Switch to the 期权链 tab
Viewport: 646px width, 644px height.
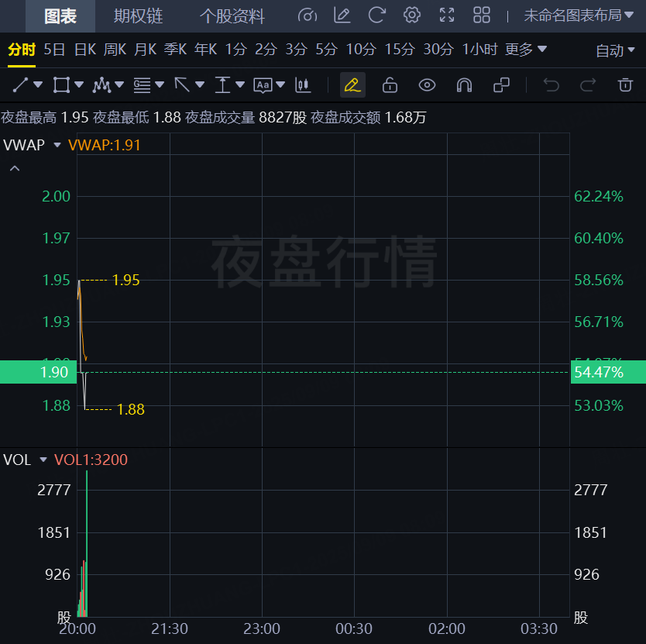pyautogui.click(x=139, y=15)
